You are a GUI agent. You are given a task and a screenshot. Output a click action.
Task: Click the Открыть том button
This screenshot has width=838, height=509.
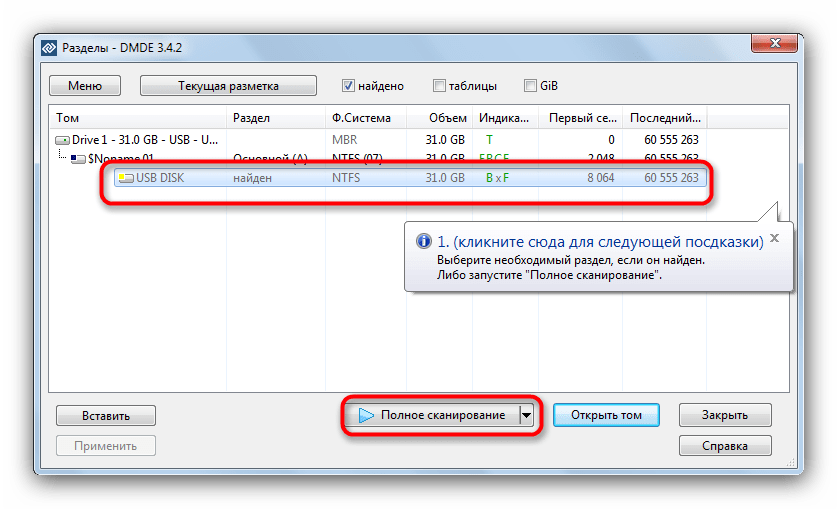point(606,415)
